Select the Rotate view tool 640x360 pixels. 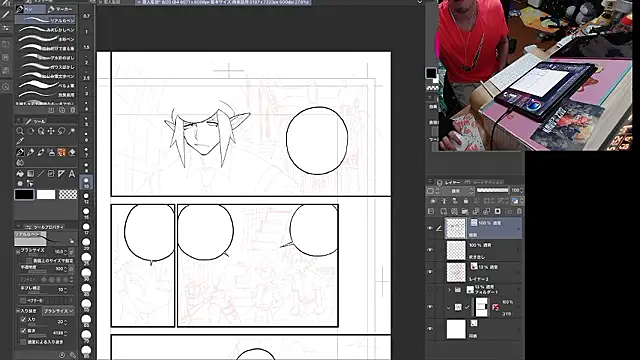30,131
